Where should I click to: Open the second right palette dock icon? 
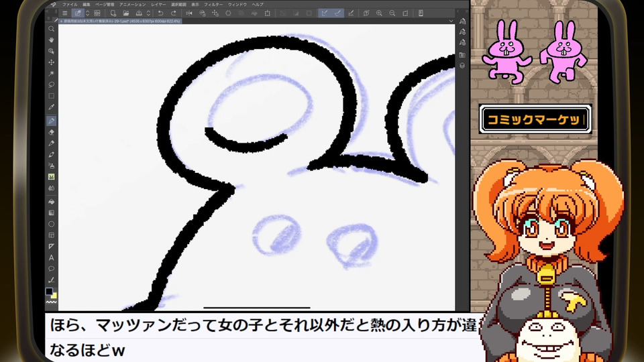pos(462,32)
